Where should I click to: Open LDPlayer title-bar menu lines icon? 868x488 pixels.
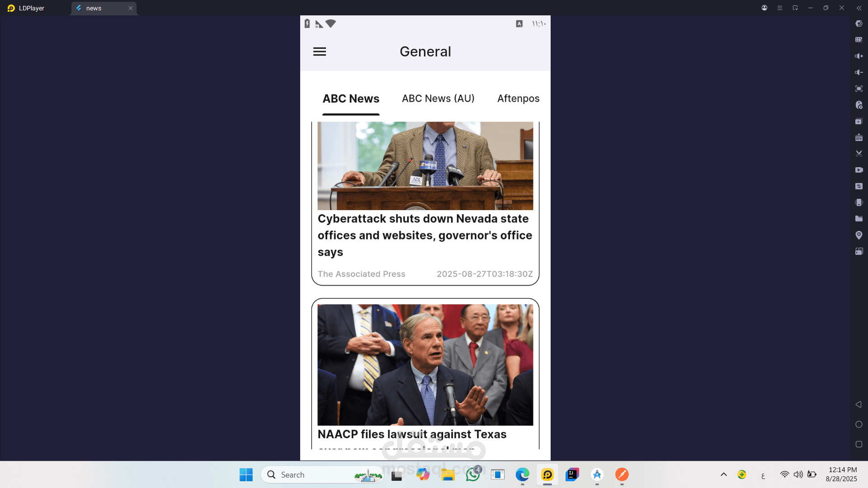(780, 8)
